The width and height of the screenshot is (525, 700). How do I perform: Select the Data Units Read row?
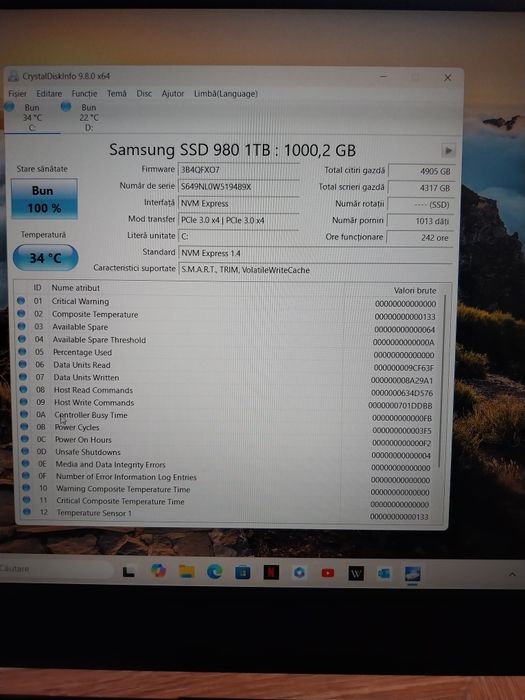coord(228,366)
